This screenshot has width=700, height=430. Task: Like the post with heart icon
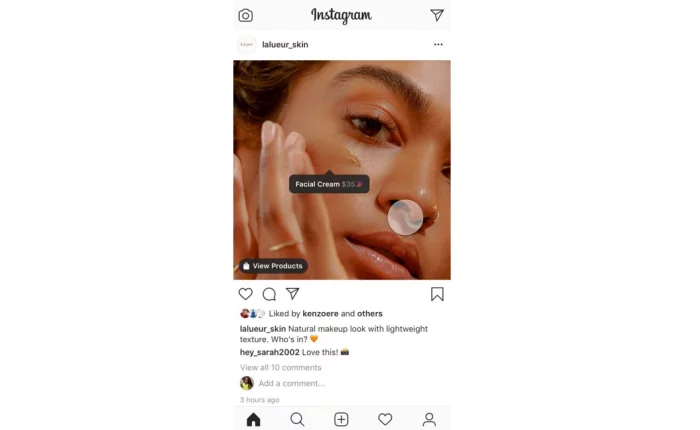[246, 294]
